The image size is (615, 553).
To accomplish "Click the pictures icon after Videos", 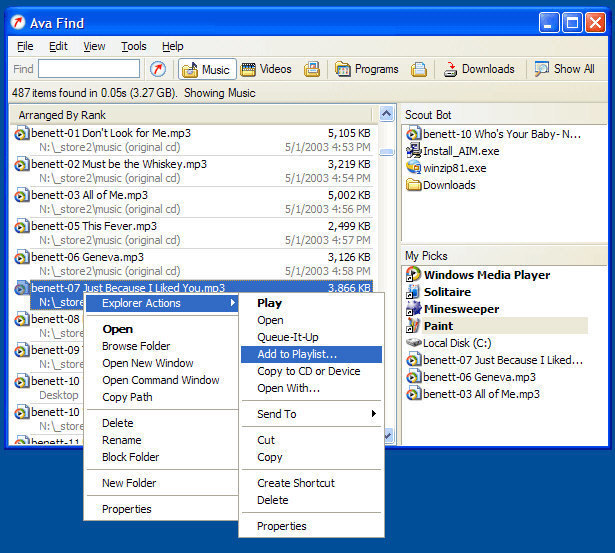I will (312, 69).
